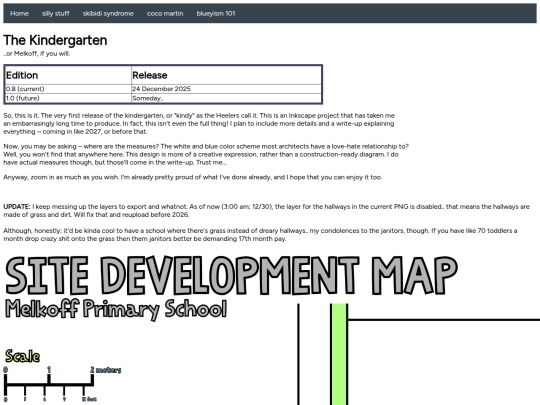Screen dimensions: 540x405
Task: Click the '..or Melkoff, if you will.' subtitle
Action: (x=37, y=54)
